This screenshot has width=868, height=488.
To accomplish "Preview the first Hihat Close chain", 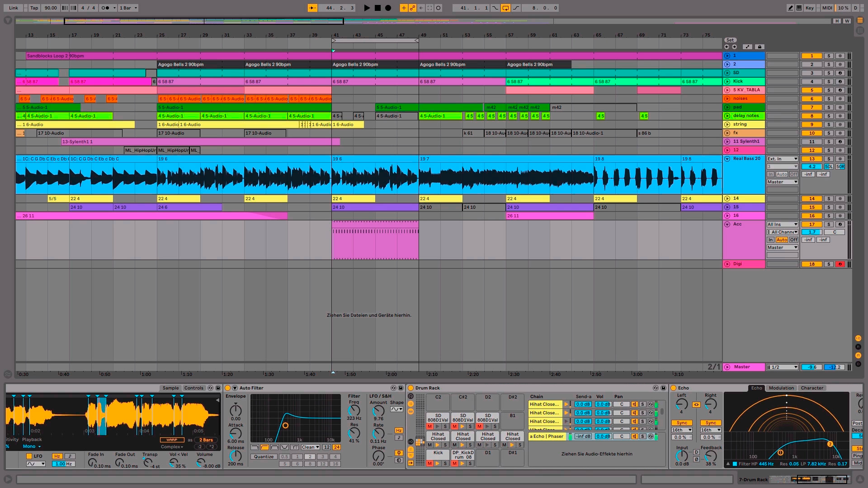I will [566, 404].
